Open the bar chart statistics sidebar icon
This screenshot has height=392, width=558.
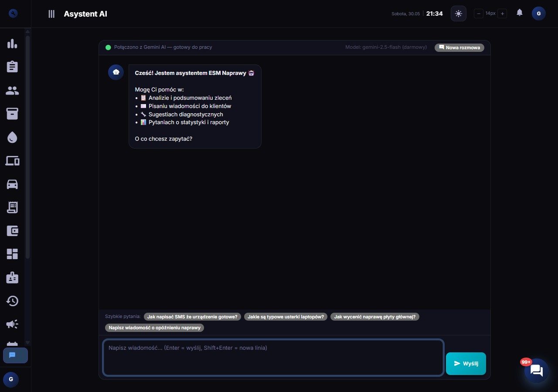click(x=12, y=44)
